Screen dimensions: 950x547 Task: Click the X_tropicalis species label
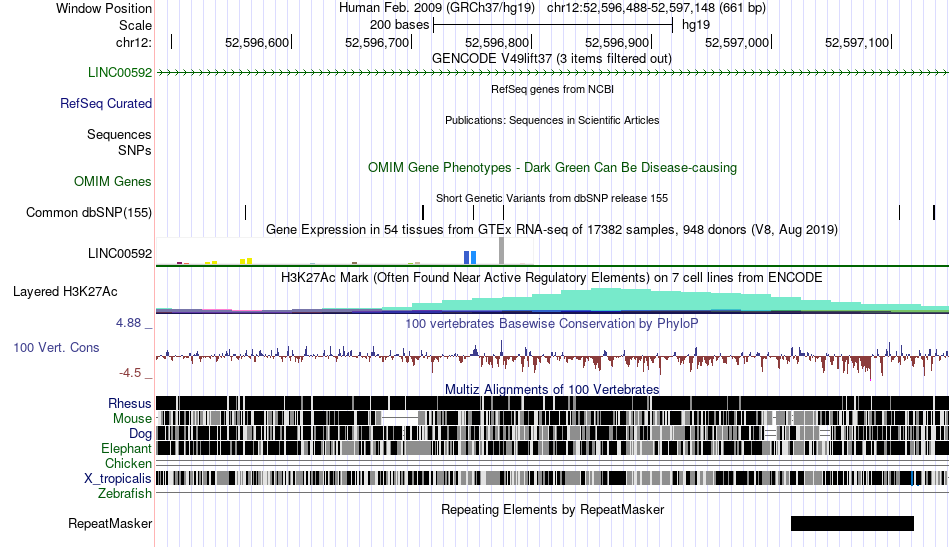118,479
